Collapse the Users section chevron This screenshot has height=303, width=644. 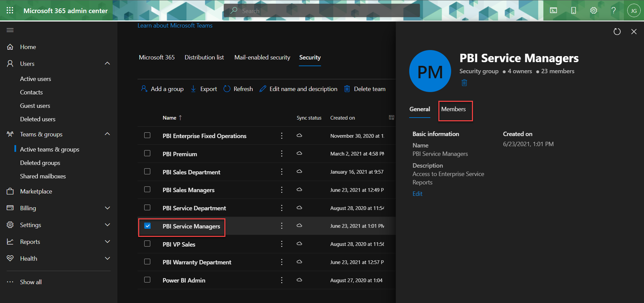107,63
